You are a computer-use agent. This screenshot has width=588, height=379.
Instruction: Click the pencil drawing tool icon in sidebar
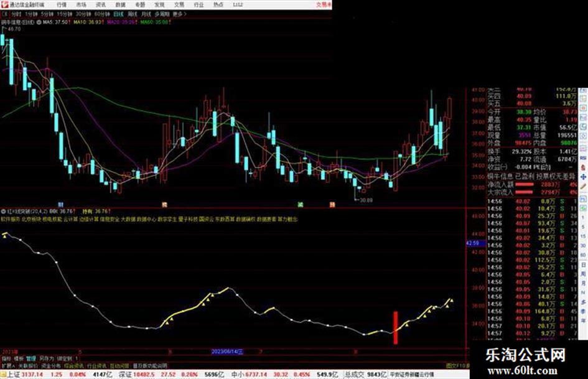583,185
